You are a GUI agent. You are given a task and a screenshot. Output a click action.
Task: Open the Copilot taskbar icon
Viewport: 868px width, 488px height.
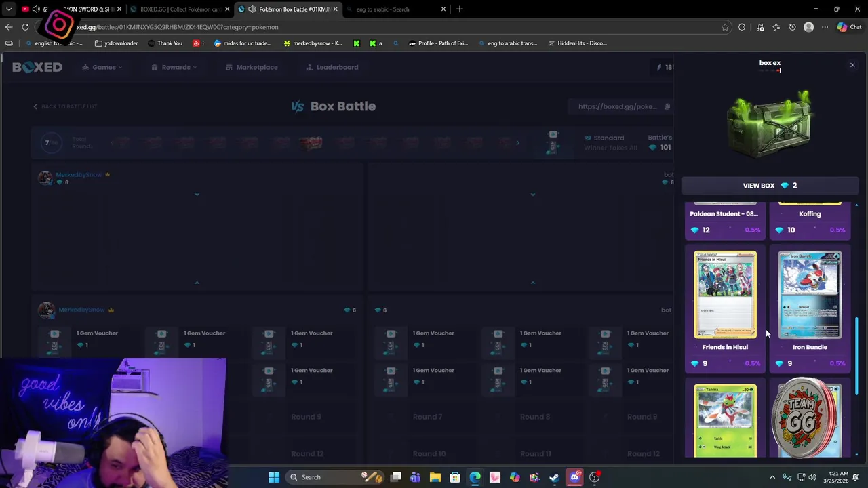pyautogui.click(x=515, y=477)
